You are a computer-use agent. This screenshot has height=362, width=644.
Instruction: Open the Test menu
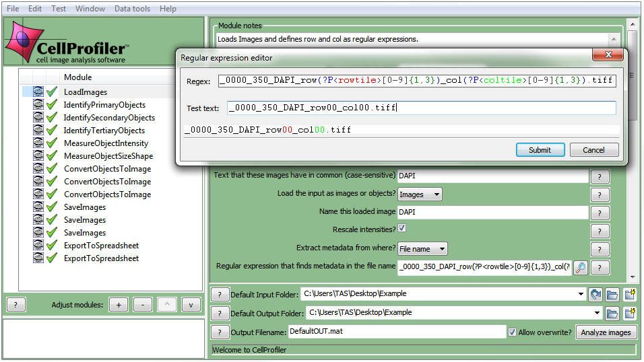pyautogui.click(x=59, y=9)
